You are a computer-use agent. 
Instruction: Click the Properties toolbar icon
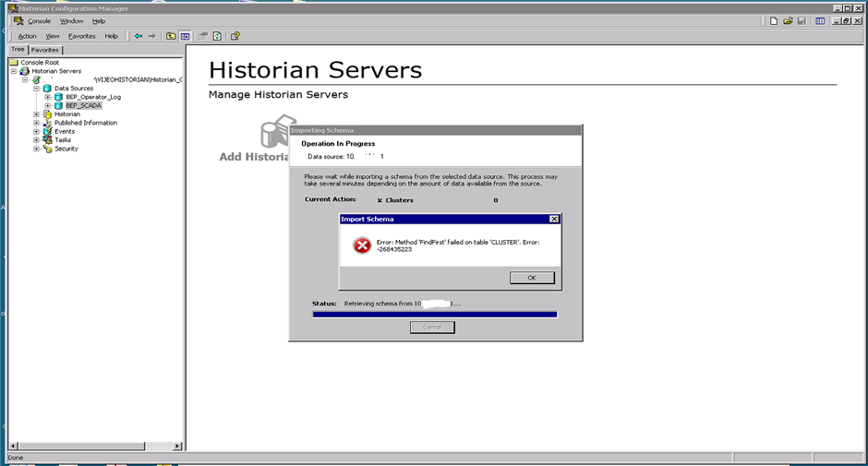click(202, 36)
